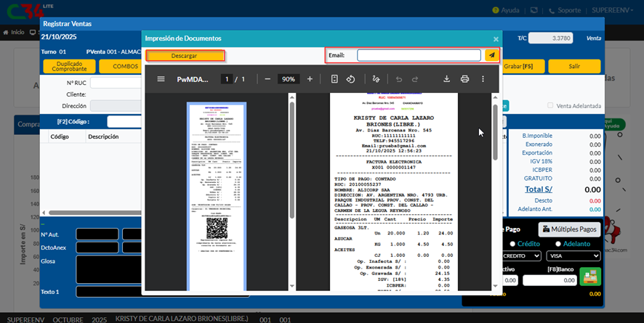Open the VISA card type dropdown
This screenshot has width=644, height=323.
[573, 256]
